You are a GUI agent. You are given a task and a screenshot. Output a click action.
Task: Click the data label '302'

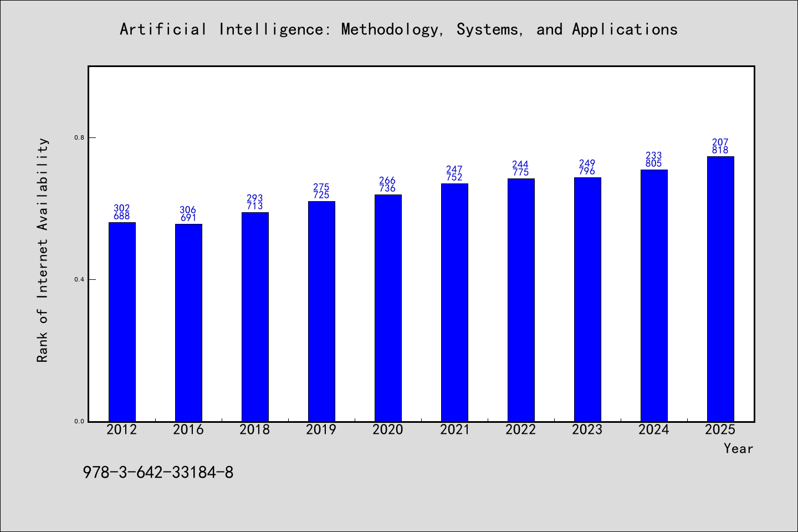pos(122,208)
